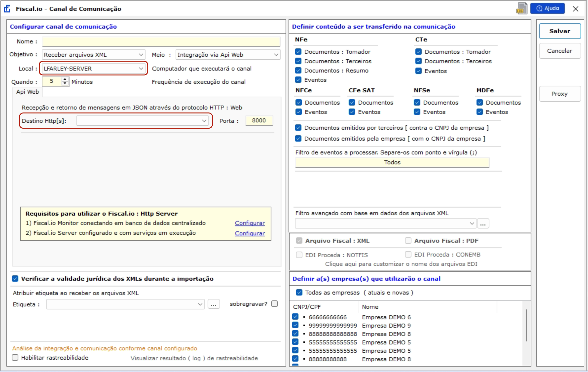This screenshot has height=372, width=588.
Task: Open the Destino Http[s] dropdown
Action: tap(142, 121)
